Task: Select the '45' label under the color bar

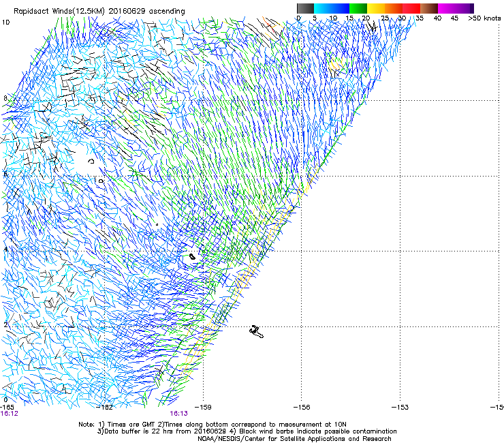Action: coord(454,18)
